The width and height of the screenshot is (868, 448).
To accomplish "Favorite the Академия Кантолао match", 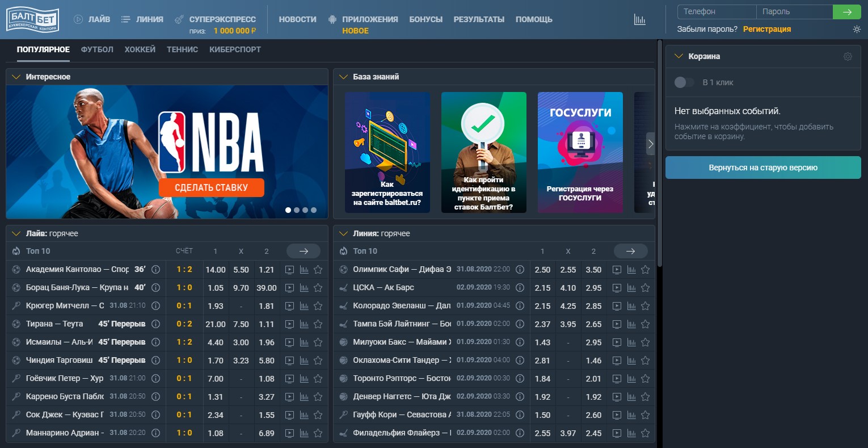I will (x=318, y=270).
